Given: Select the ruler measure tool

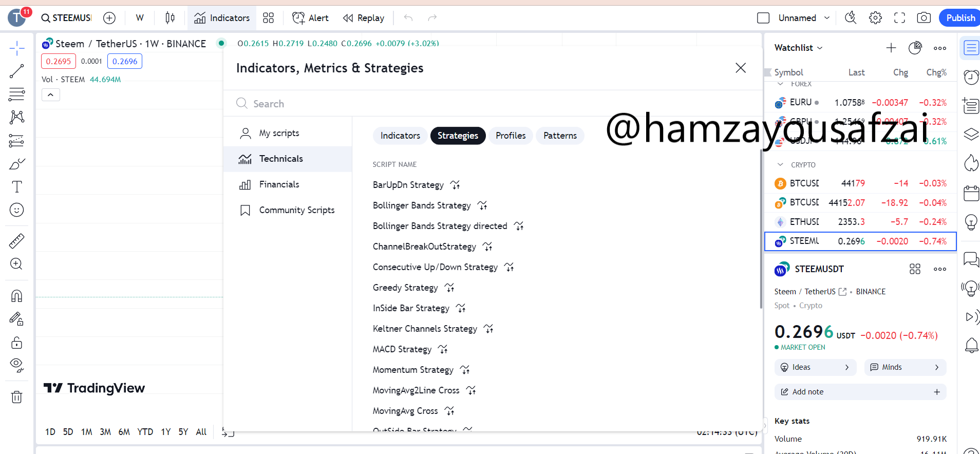Looking at the screenshot, I should tap(16, 240).
